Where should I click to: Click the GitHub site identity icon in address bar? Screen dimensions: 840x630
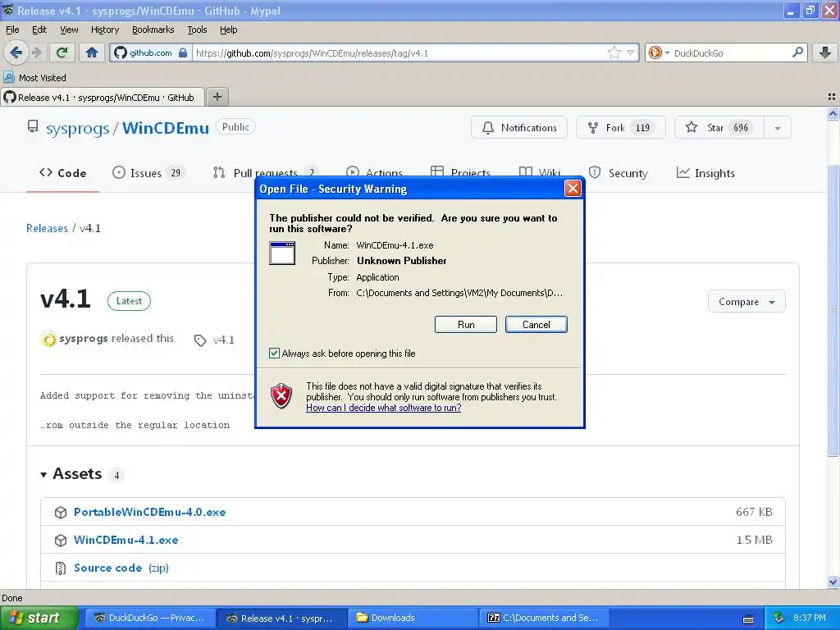tap(121, 52)
